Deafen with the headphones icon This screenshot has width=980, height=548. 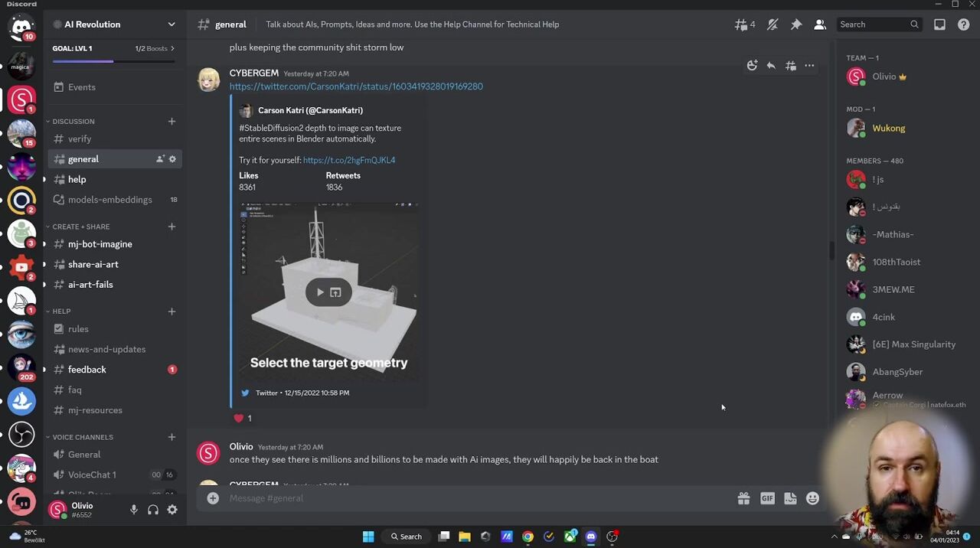click(x=153, y=510)
